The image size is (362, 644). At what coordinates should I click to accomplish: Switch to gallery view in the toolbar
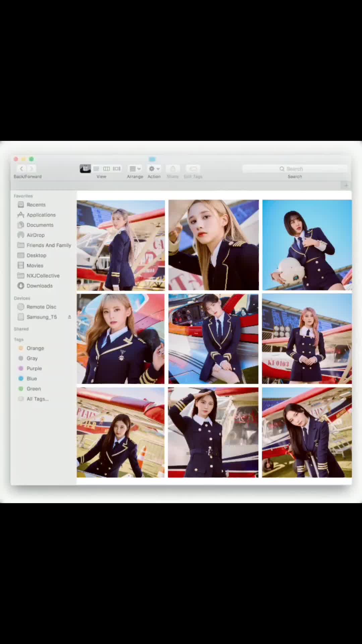(x=117, y=169)
